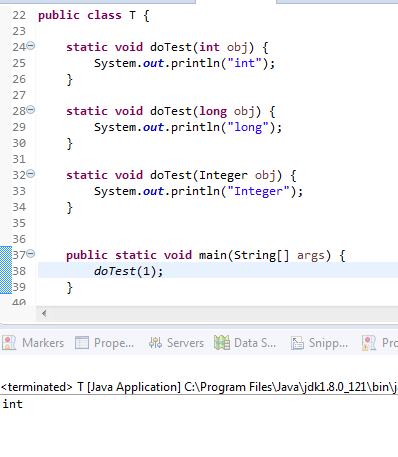Screen dimensions: 398x457
Task: Open the Servers view tab
Action: point(176,343)
